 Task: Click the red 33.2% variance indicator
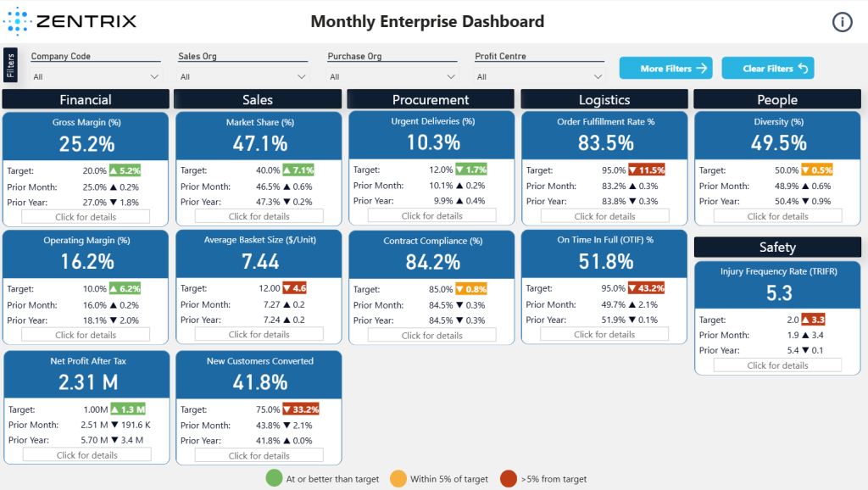301,409
